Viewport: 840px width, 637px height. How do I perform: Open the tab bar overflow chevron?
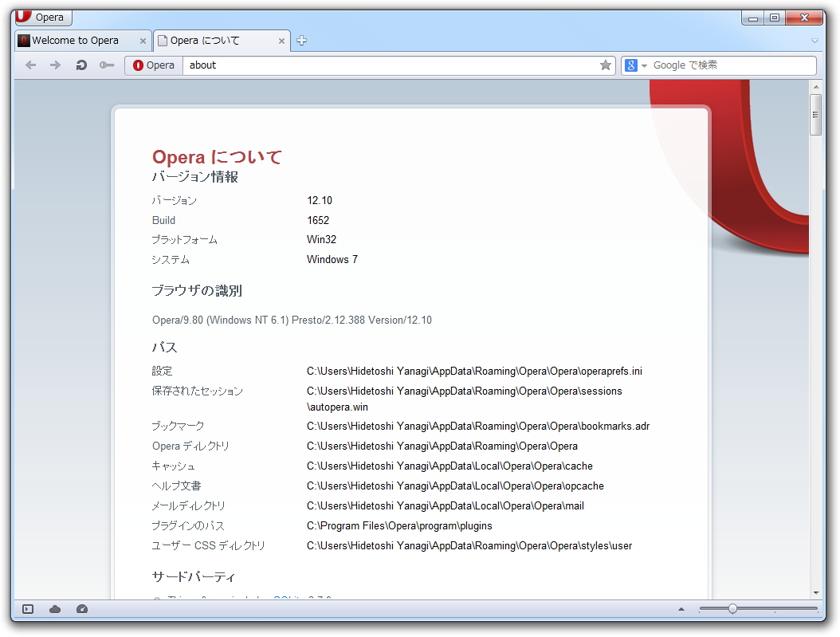click(814, 40)
